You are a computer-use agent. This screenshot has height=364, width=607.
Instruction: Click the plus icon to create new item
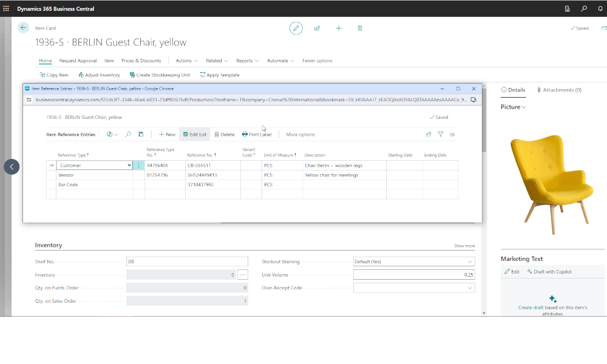click(x=339, y=29)
